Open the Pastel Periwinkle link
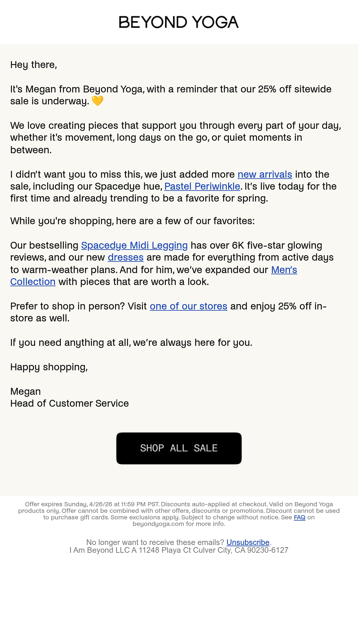Viewport: 358px width, 644px height. coord(202,186)
